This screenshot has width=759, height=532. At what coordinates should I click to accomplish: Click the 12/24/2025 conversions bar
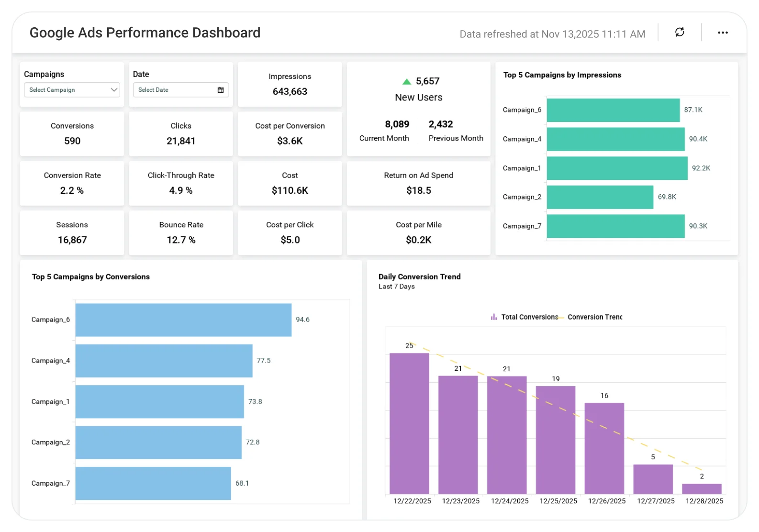[507, 435]
